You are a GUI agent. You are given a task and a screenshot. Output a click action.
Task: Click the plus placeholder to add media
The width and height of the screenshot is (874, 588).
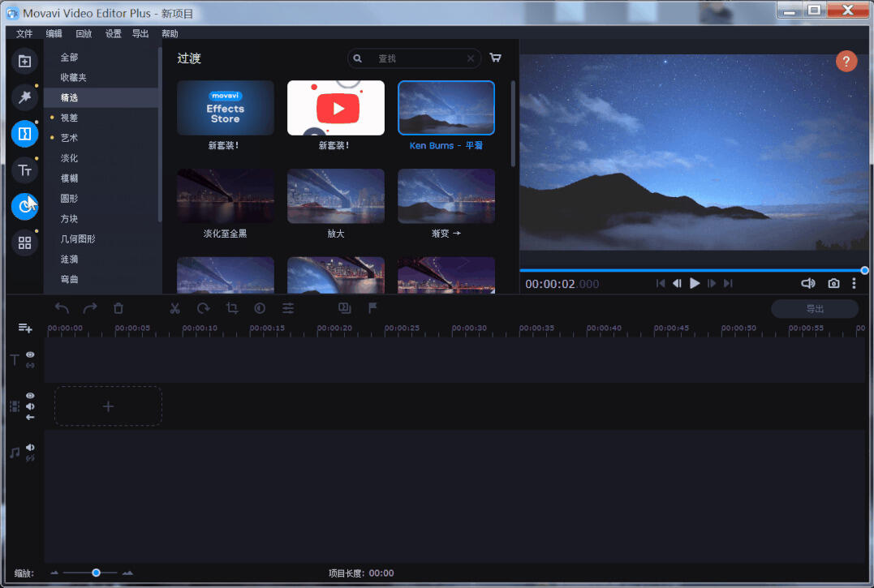108,406
